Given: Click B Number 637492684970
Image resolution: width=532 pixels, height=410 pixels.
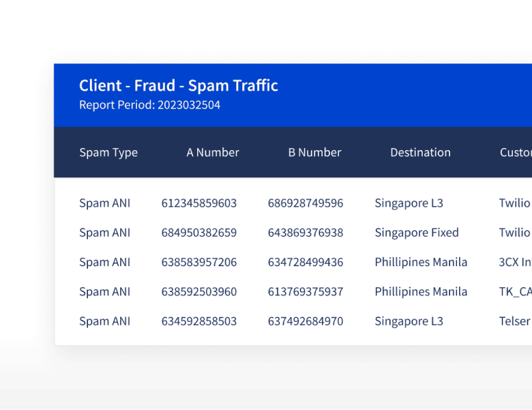Looking at the screenshot, I should coord(306,321).
